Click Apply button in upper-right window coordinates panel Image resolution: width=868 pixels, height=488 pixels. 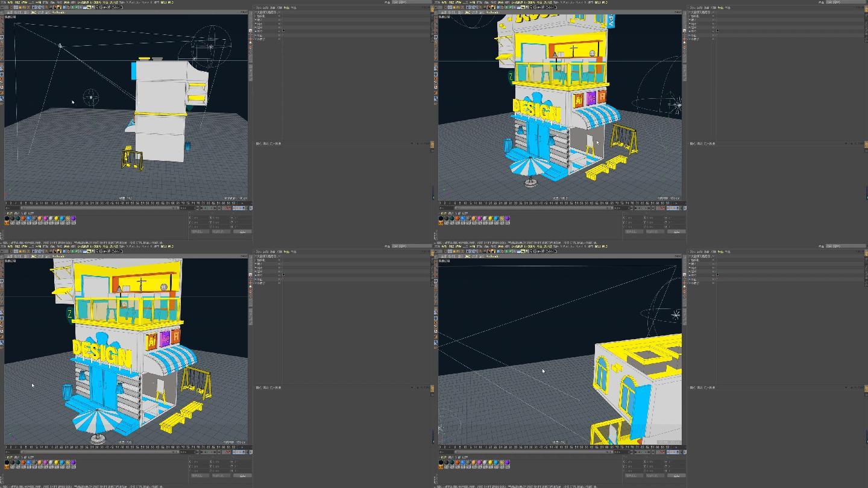tap(676, 231)
